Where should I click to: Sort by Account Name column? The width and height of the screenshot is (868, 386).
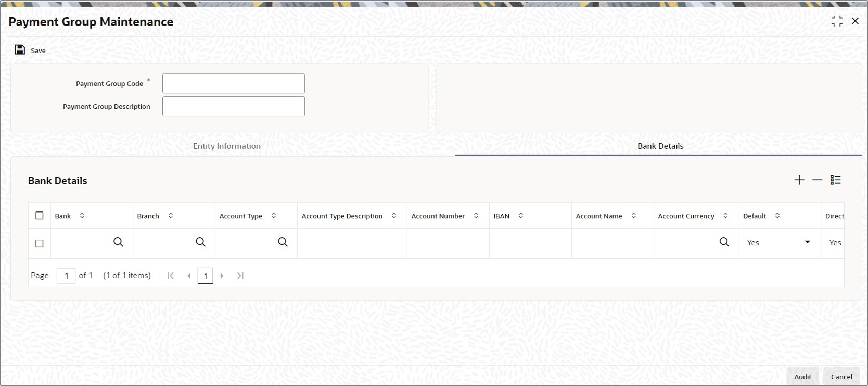click(x=634, y=216)
